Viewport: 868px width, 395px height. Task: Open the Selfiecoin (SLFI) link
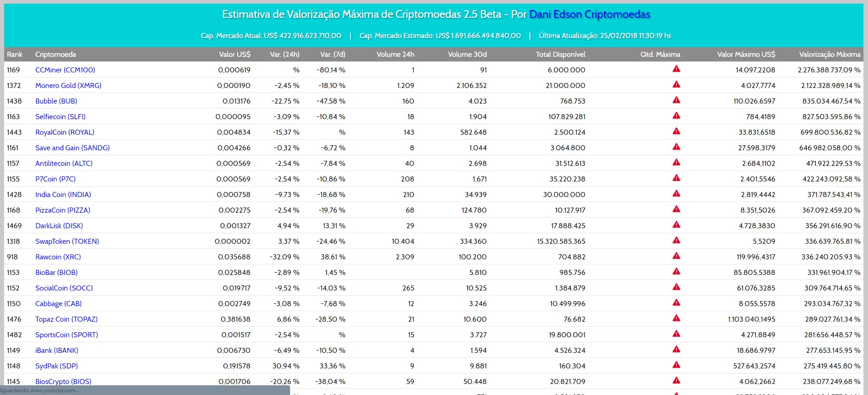coord(60,117)
